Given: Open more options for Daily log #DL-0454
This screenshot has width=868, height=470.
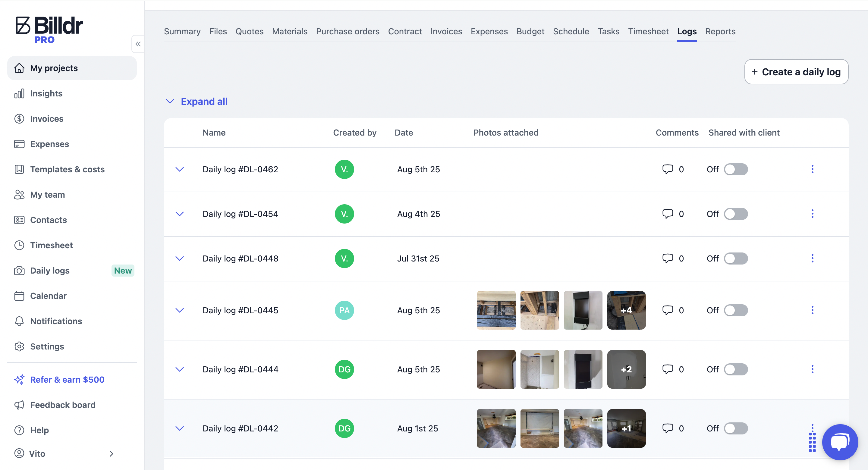Looking at the screenshot, I should 812,214.
